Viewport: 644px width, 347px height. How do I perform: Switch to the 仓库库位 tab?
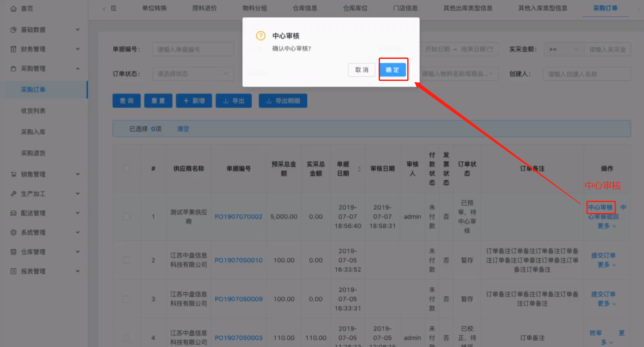tap(355, 8)
